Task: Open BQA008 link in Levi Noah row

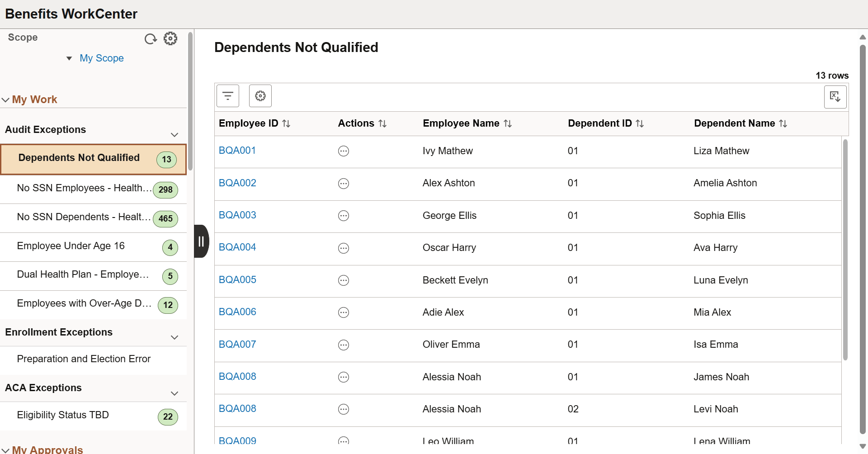Action: 237,409
